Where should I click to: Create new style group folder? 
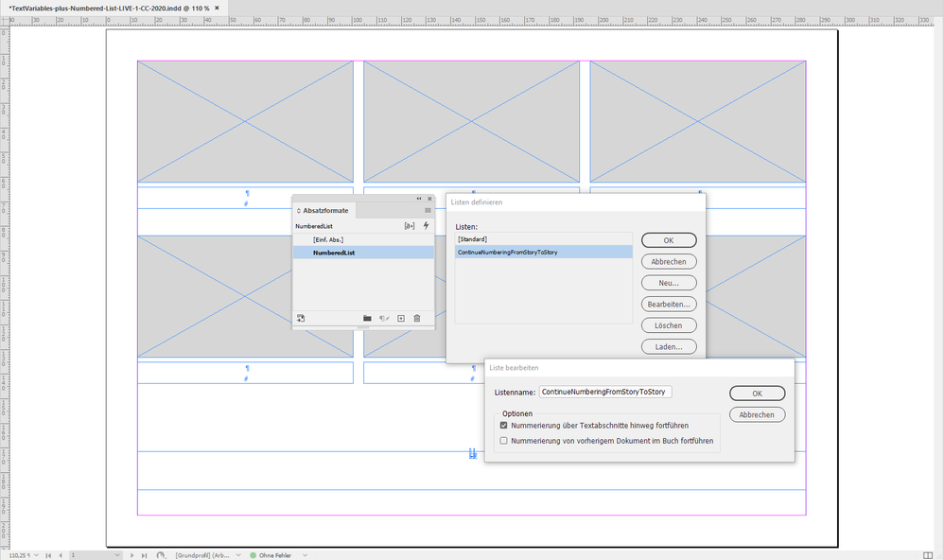367,318
